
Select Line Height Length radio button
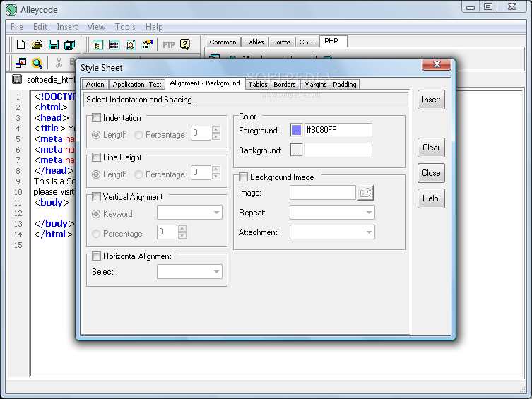[x=96, y=174]
